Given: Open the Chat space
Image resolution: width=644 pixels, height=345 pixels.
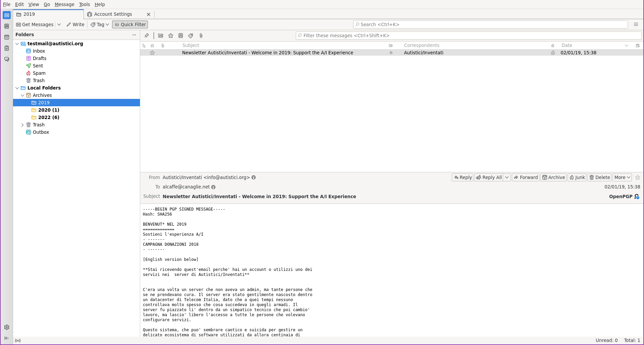Looking at the screenshot, I should (x=7, y=59).
